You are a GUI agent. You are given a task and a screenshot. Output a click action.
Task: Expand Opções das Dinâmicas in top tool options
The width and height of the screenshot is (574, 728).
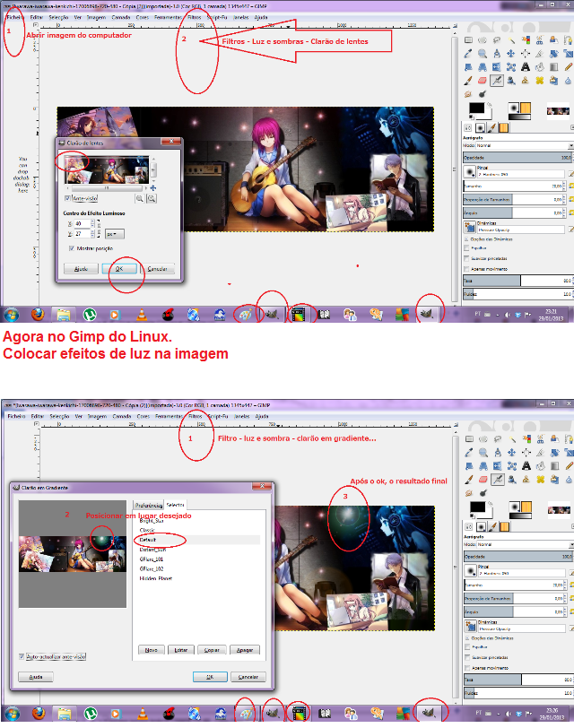(x=466, y=239)
